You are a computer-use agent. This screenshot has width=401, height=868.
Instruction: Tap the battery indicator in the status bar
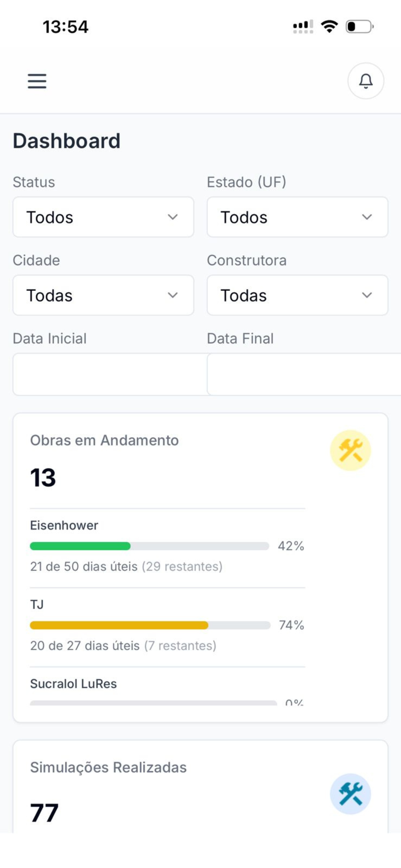(x=360, y=26)
